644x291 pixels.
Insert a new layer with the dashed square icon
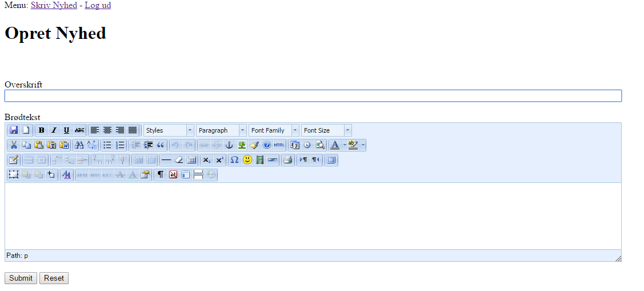14,175
